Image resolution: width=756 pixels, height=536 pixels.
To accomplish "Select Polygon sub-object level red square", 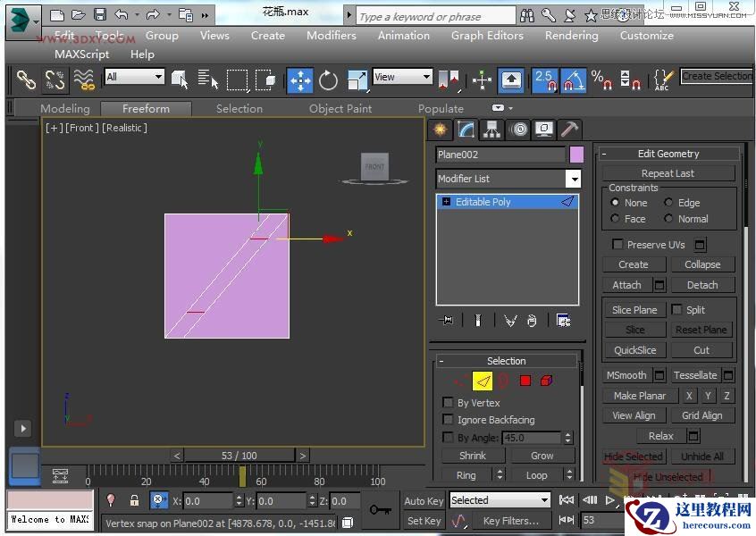I will pyautogui.click(x=525, y=381).
